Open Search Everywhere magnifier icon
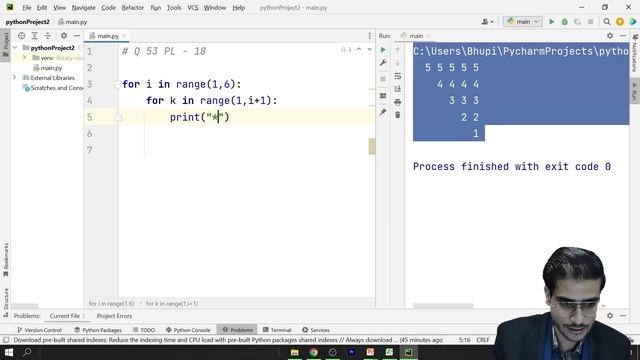This screenshot has width=640, height=360. (x=607, y=22)
